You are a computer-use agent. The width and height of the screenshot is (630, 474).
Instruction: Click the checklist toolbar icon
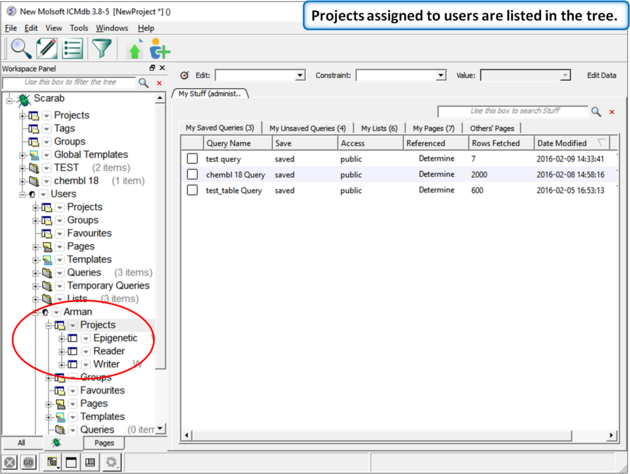(74, 48)
